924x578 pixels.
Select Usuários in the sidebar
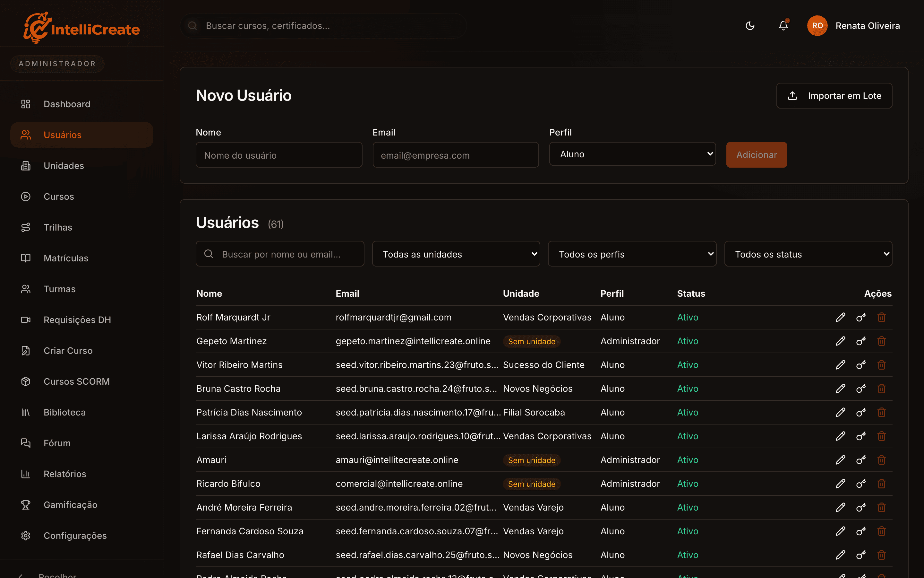(82, 135)
